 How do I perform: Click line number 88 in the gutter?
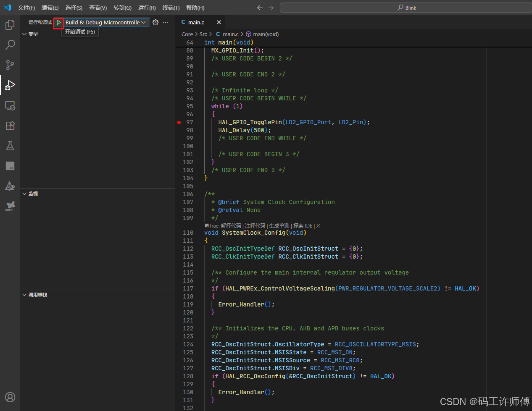(x=190, y=50)
